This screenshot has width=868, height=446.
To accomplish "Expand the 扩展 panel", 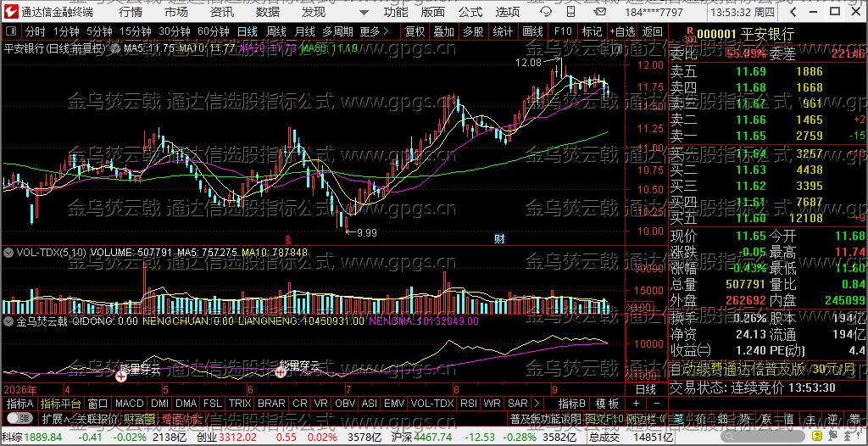I will (55, 418).
